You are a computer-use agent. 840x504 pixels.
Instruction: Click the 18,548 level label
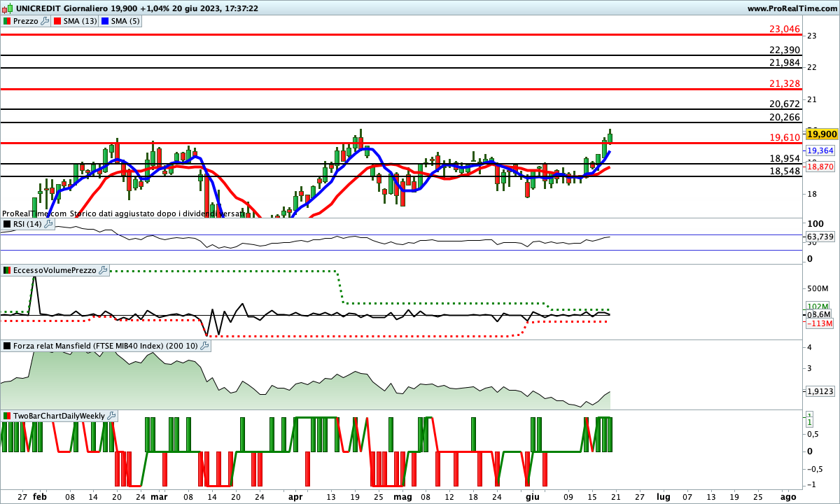(x=784, y=171)
